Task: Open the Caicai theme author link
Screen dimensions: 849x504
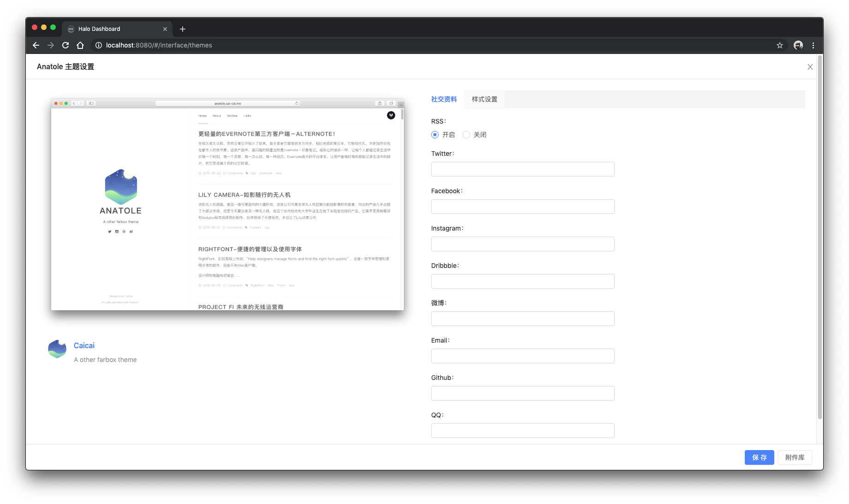Action: (84, 345)
